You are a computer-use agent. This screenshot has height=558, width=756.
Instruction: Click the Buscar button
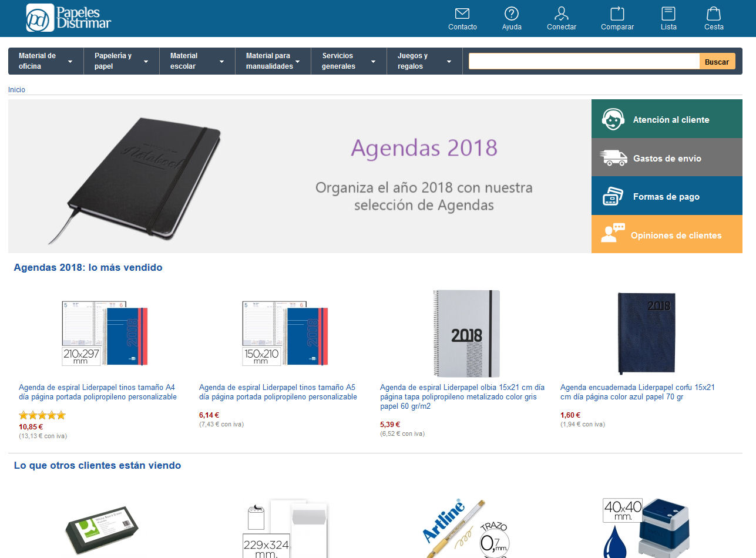(x=717, y=62)
